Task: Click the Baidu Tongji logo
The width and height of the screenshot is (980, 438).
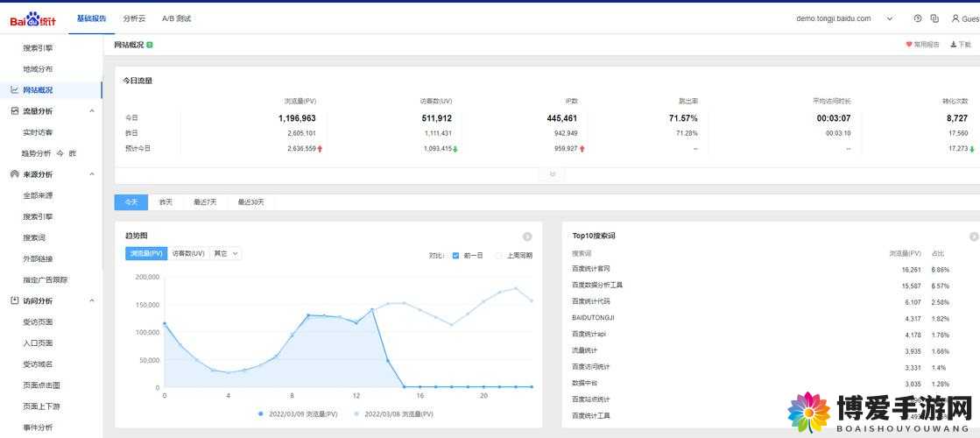Action: click(32, 19)
